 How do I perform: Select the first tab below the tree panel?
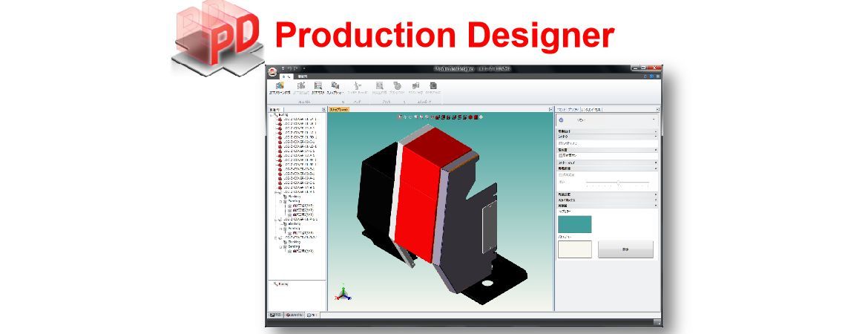coord(275,315)
